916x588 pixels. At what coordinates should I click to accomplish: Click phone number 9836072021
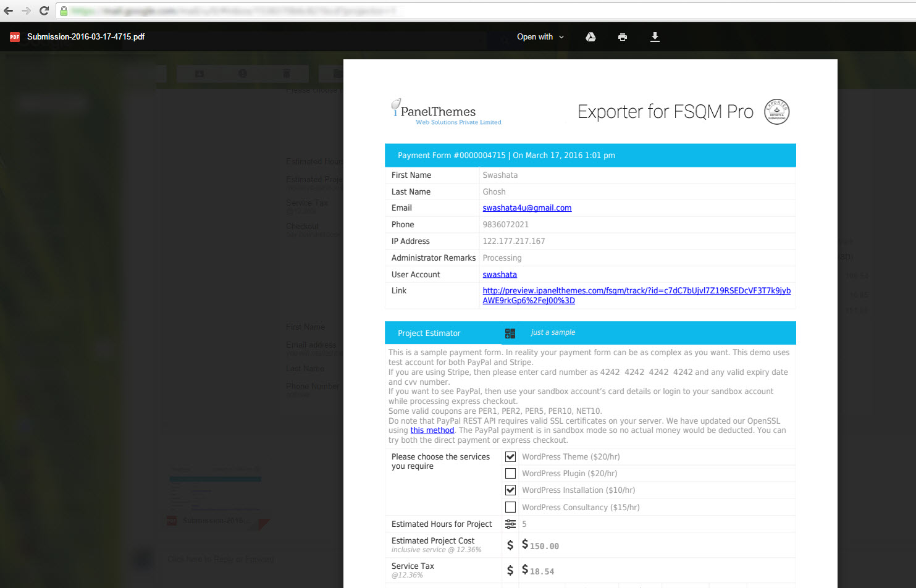[505, 225]
